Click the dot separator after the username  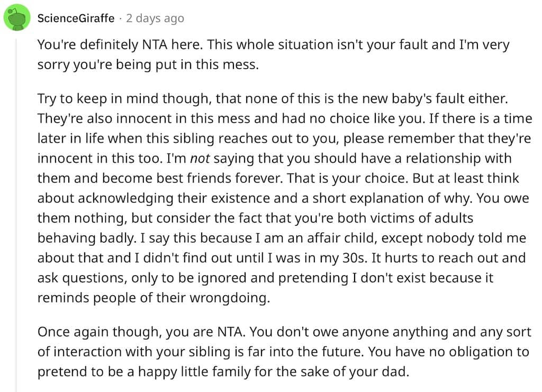click(120, 19)
